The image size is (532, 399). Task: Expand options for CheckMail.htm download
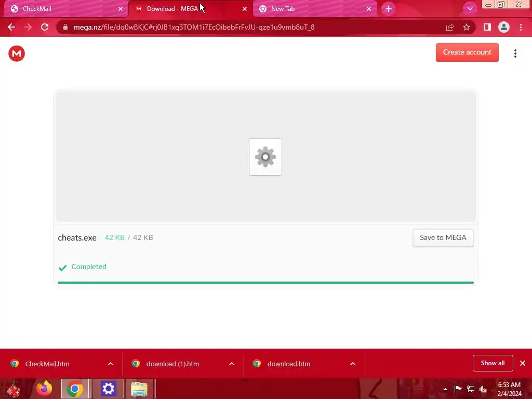pyautogui.click(x=111, y=364)
